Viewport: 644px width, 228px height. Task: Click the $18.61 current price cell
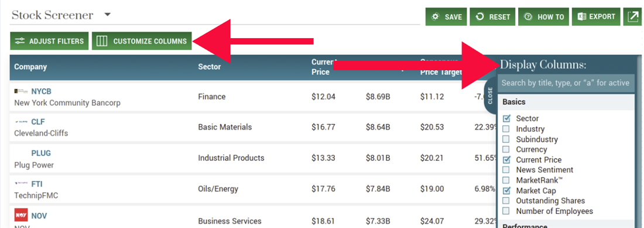point(323,221)
